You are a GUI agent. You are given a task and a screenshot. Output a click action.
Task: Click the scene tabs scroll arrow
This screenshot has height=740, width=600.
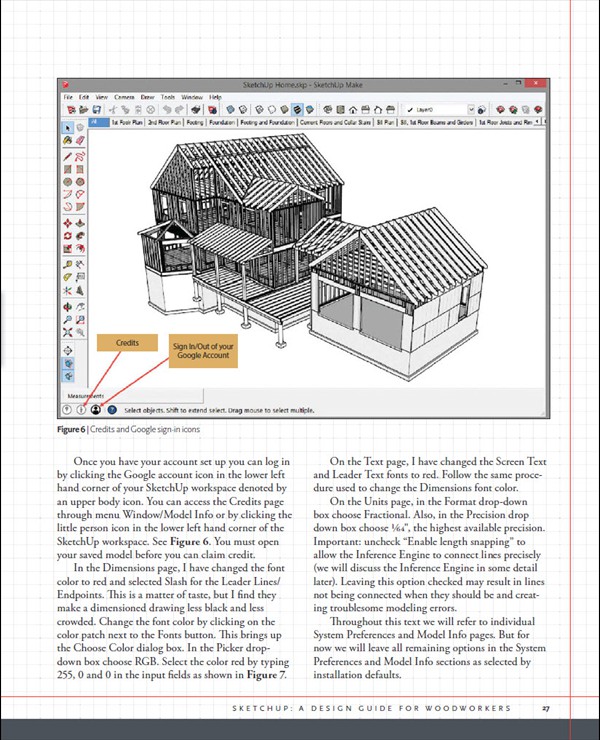[x=537, y=122]
